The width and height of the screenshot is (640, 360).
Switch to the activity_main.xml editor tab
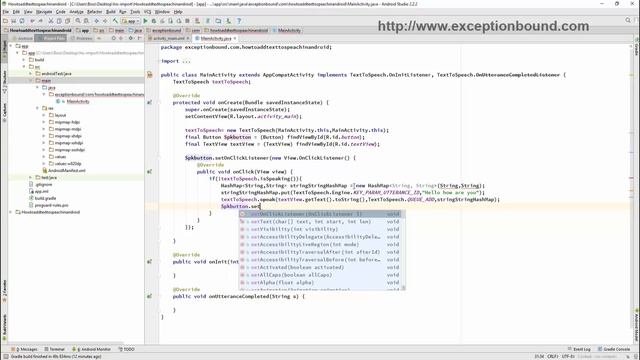click(x=169, y=38)
